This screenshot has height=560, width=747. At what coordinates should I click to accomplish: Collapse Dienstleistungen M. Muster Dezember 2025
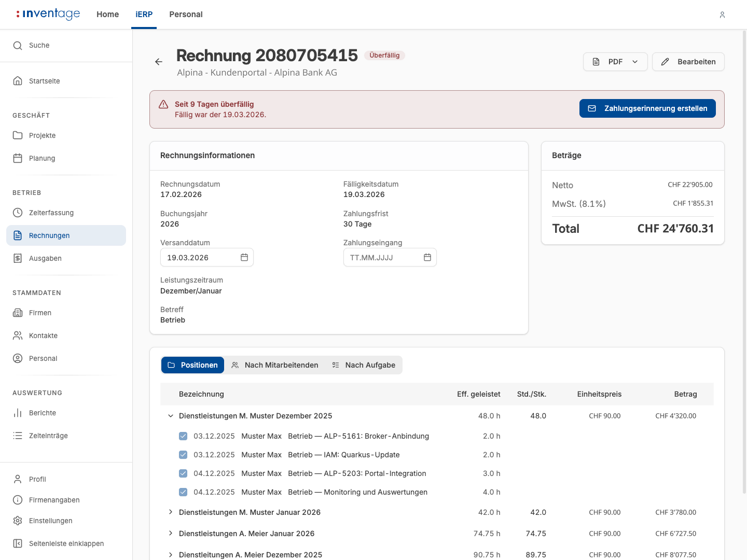pyautogui.click(x=170, y=416)
